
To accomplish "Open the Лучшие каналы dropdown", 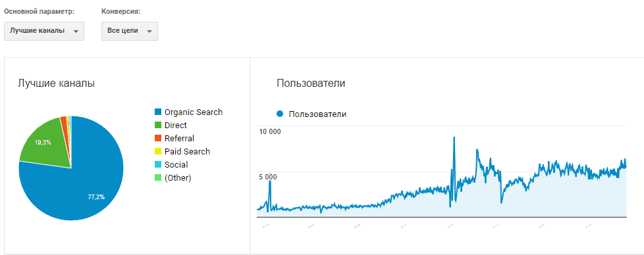I will coord(44,31).
